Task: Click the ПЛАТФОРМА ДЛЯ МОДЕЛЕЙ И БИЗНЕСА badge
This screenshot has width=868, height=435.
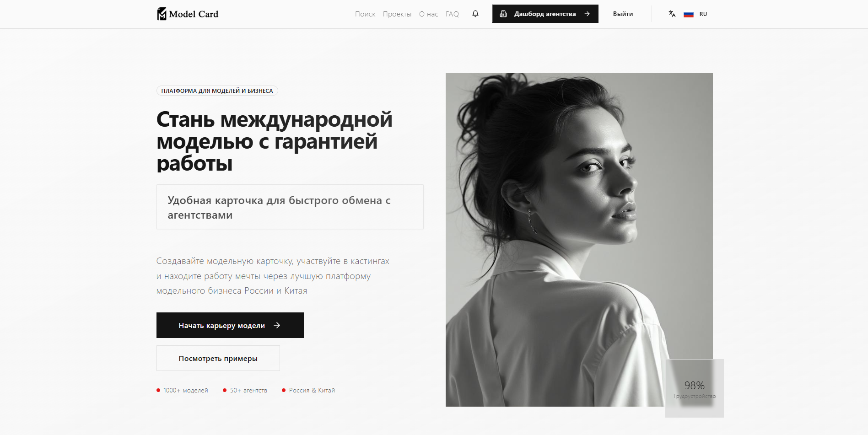Action: [x=217, y=91]
